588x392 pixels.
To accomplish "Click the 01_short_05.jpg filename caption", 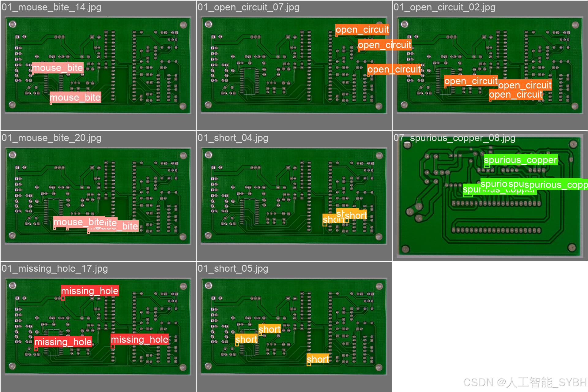I will tap(233, 268).
